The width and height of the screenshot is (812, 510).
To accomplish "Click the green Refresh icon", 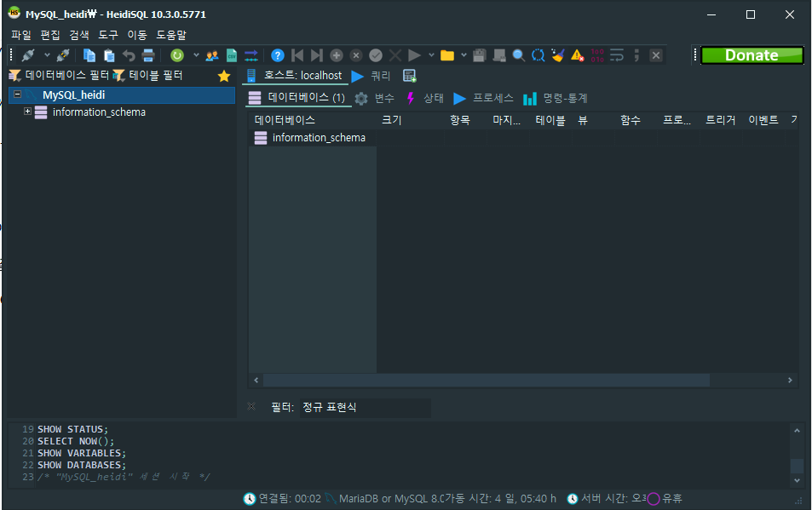I will click(177, 55).
